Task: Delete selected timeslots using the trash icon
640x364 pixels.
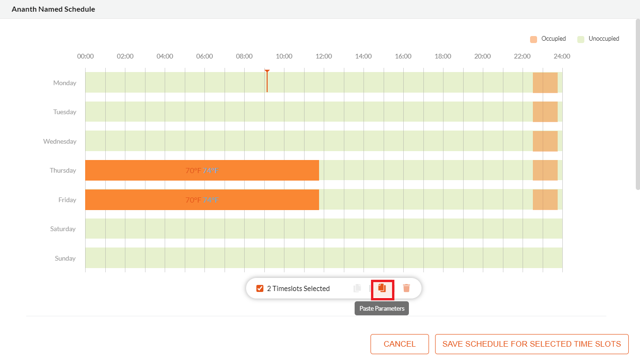Action: (406, 288)
